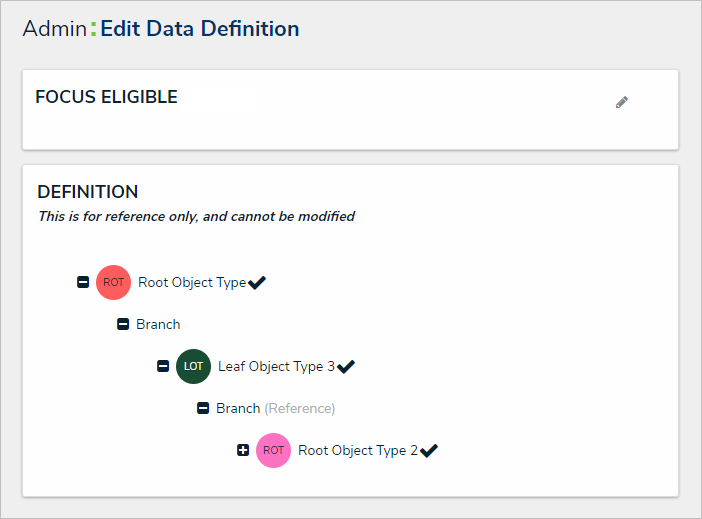Click the Focus Eligible section heading

tap(106, 97)
